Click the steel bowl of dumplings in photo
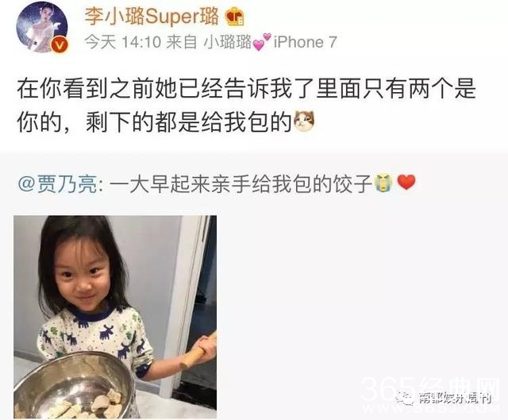 point(73,386)
